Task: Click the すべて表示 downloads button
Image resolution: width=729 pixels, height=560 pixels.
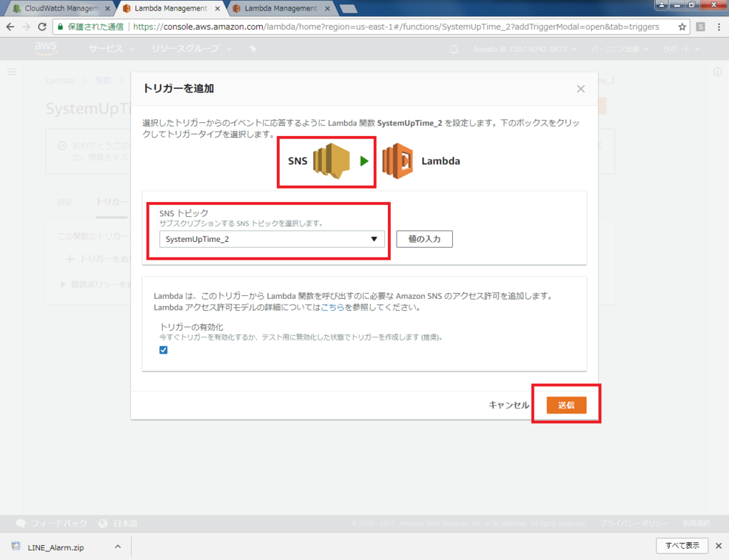Action: (x=682, y=546)
